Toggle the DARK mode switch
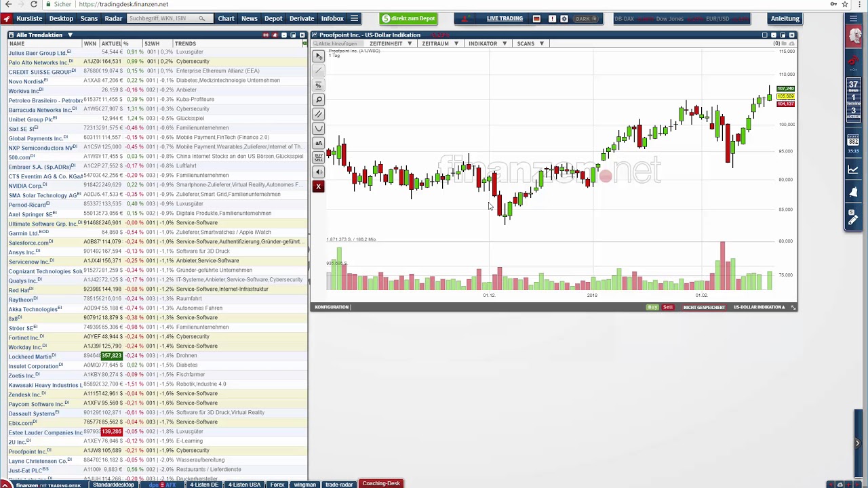The image size is (868, 488). [586, 19]
